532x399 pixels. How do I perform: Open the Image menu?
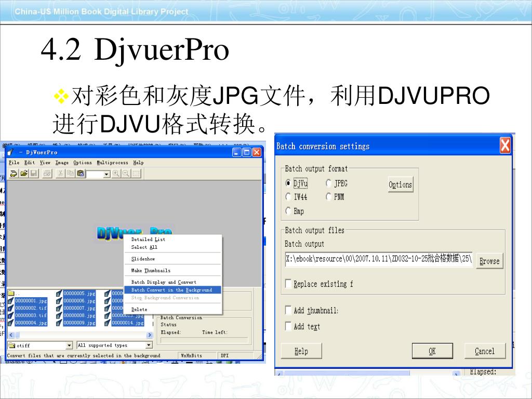(x=62, y=163)
